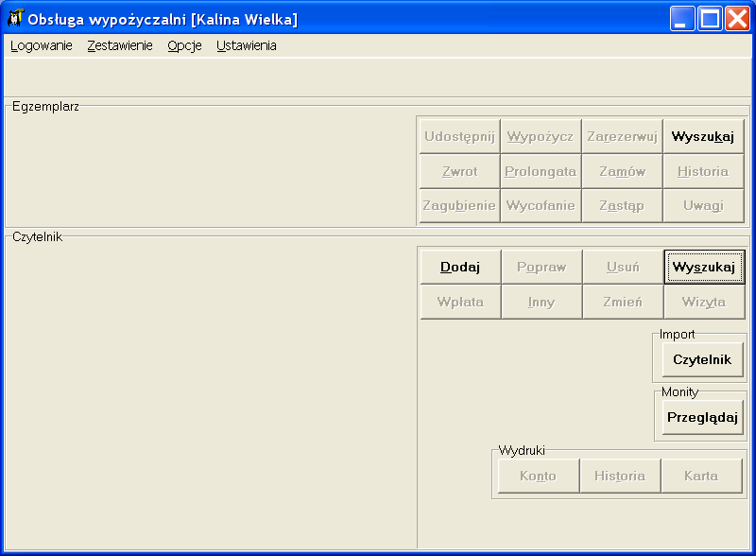Click Czytelnik button under Import
This screenshot has width=756, height=556.
tap(702, 359)
